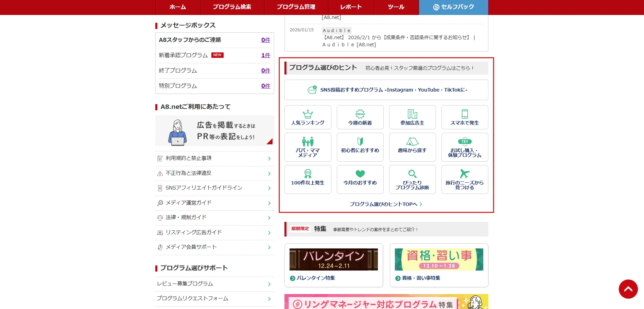The image size is (644, 309).
Task: Click the セルフバック S coin icon
Action: [436, 7]
